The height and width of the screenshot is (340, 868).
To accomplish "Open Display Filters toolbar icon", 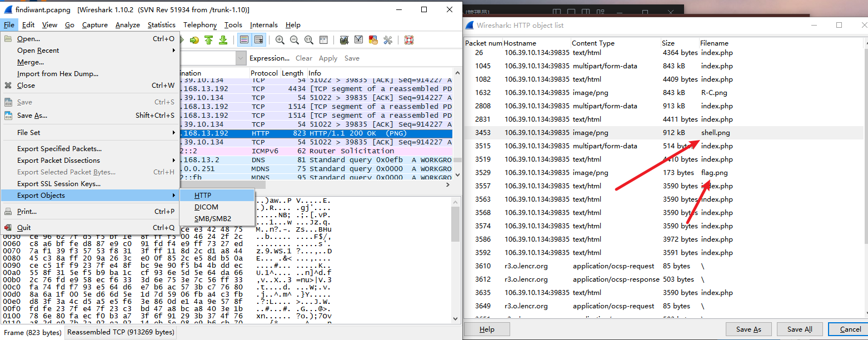I will (358, 40).
